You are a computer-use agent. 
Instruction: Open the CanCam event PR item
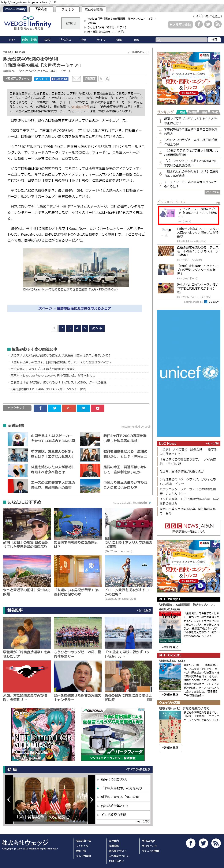(x=189, y=215)
